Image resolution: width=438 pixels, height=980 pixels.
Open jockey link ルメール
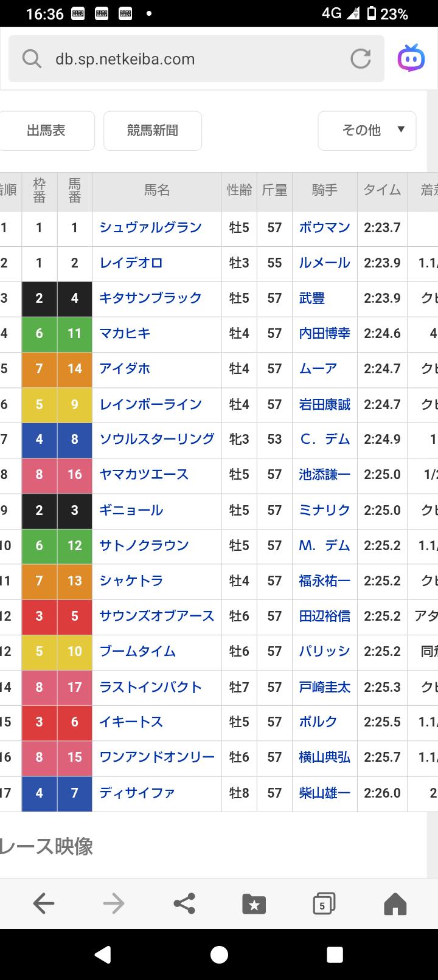(324, 263)
